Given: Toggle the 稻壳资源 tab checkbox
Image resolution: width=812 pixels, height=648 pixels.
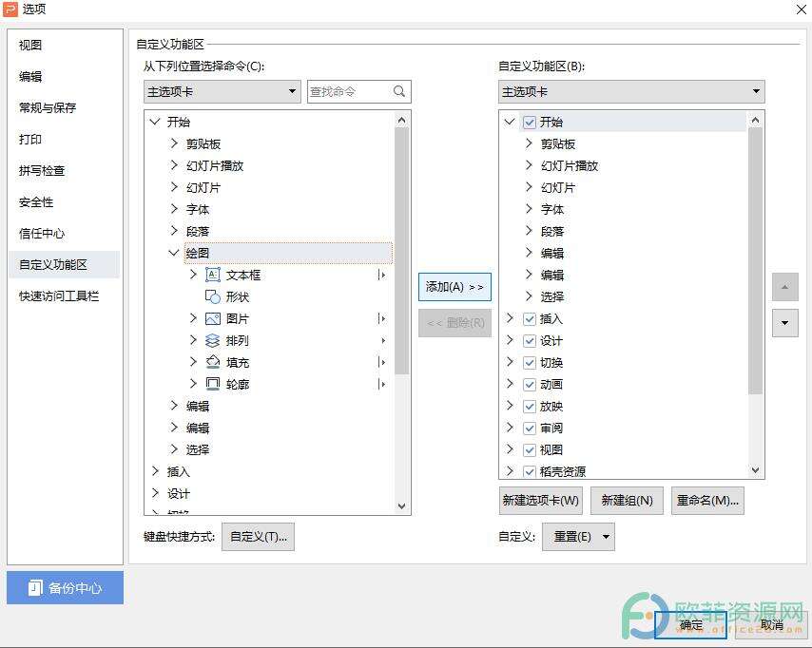Looking at the screenshot, I should coord(530,471).
